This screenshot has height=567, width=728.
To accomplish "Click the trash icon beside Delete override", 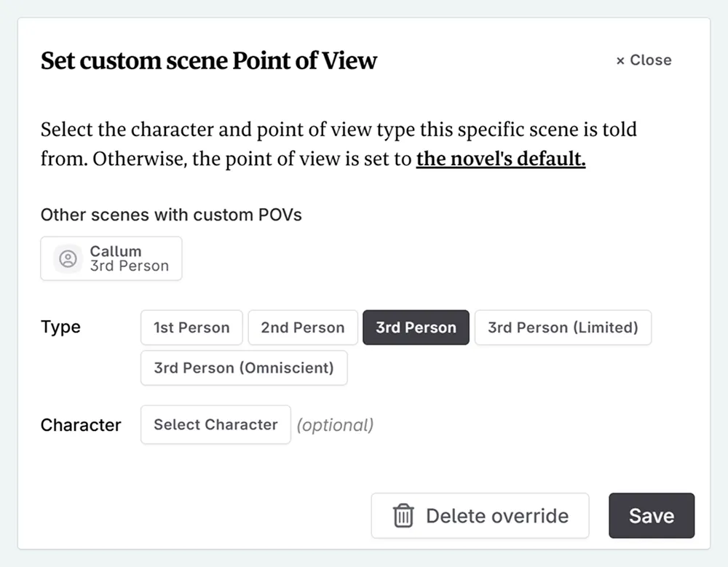I will 401,515.
